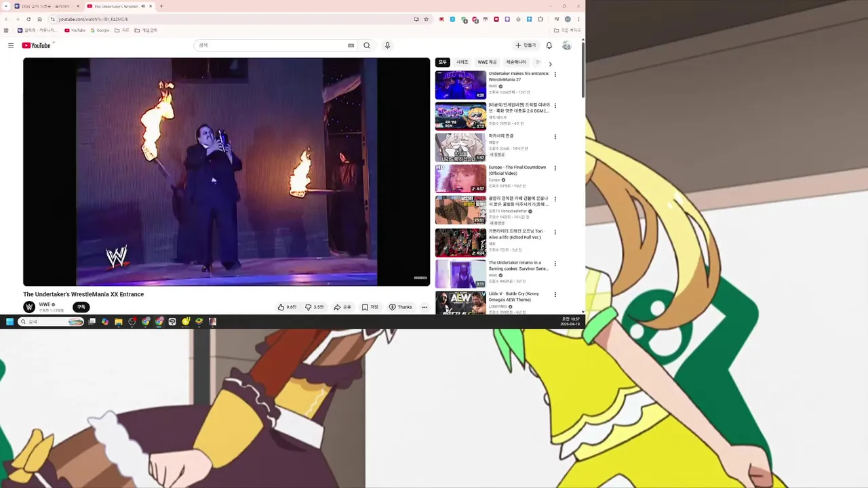Switch to the first browser tab (DGN)
The image size is (868, 488).
click(46, 6)
